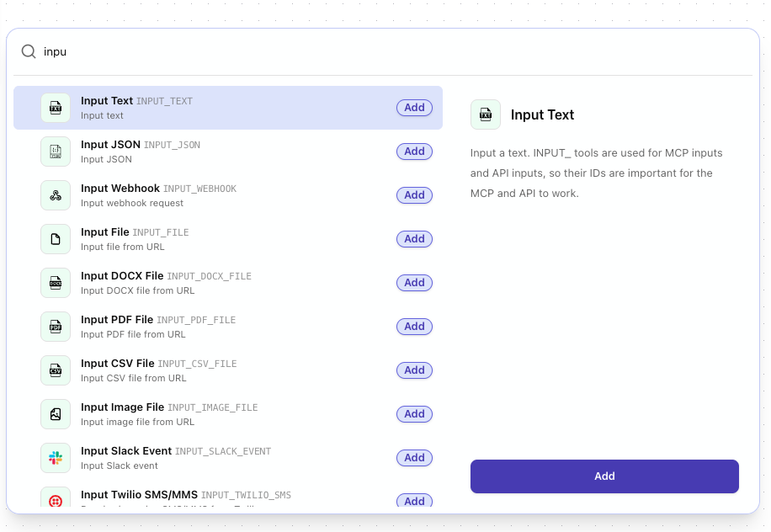Image resolution: width=771 pixels, height=532 pixels.
Task: Select the 'Input Webhook' row title
Action: click(x=120, y=189)
